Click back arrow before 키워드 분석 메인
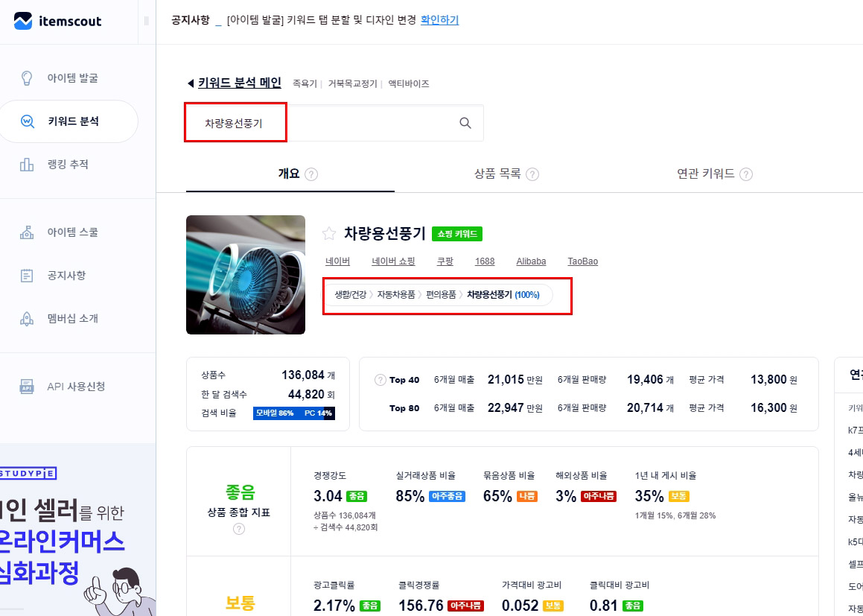The image size is (863, 616). point(191,83)
